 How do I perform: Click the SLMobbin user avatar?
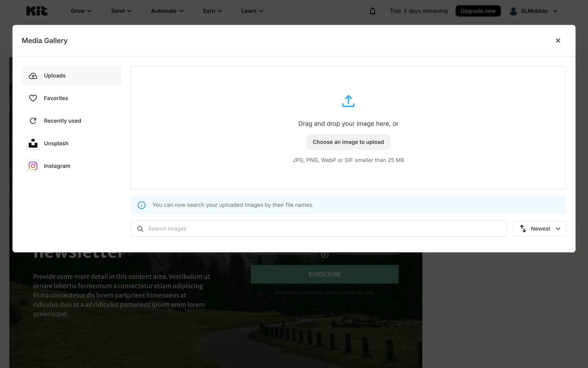513,11
